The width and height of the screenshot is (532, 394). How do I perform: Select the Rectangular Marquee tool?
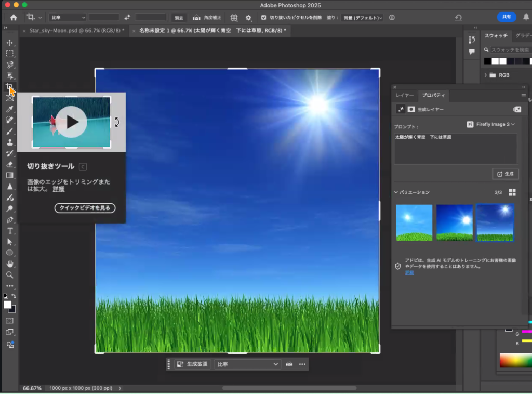click(x=9, y=54)
